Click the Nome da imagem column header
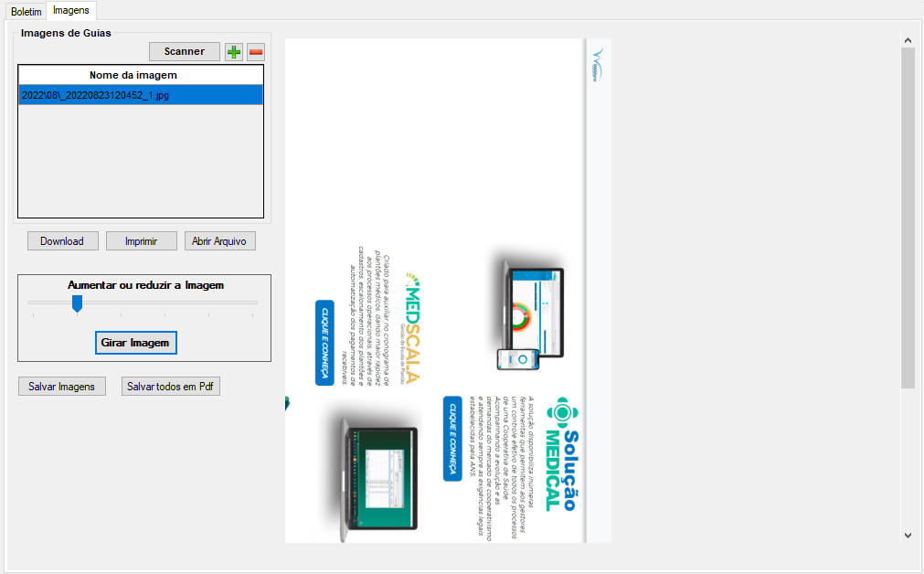The height and width of the screenshot is (574, 924). [133, 75]
